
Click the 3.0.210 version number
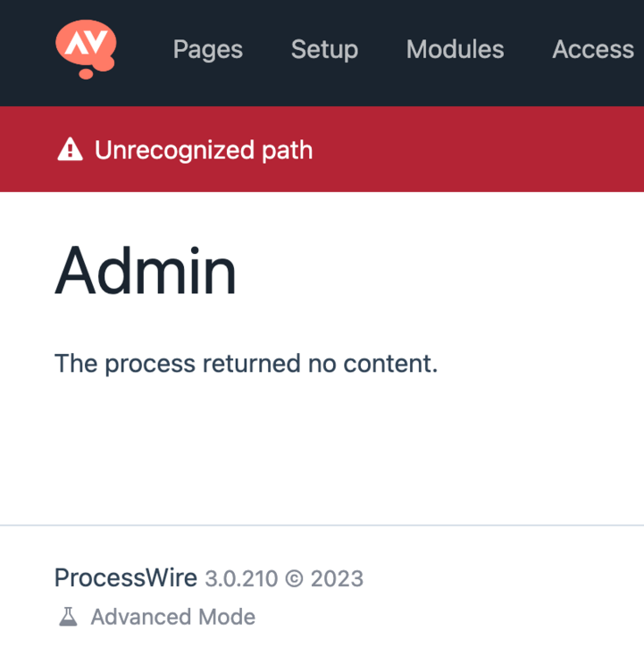pyautogui.click(x=241, y=579)
